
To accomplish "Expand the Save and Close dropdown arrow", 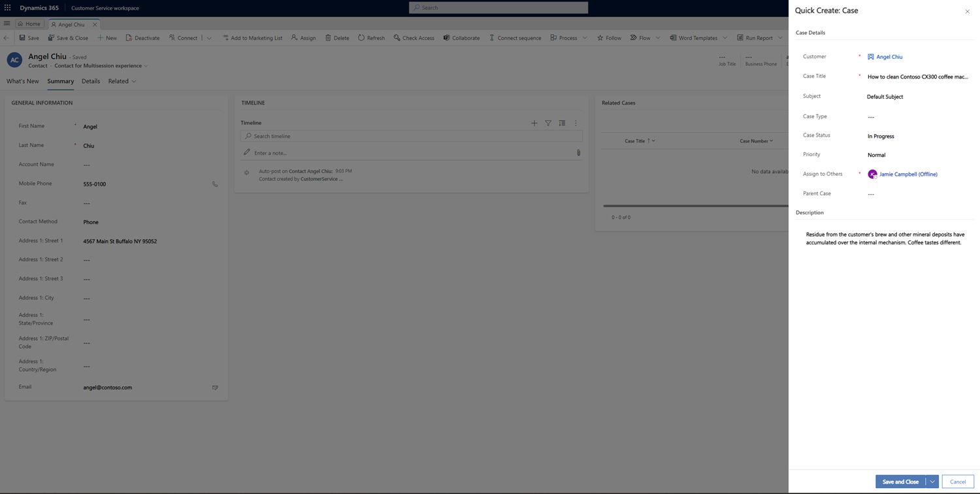I will [x=932, y=482].
